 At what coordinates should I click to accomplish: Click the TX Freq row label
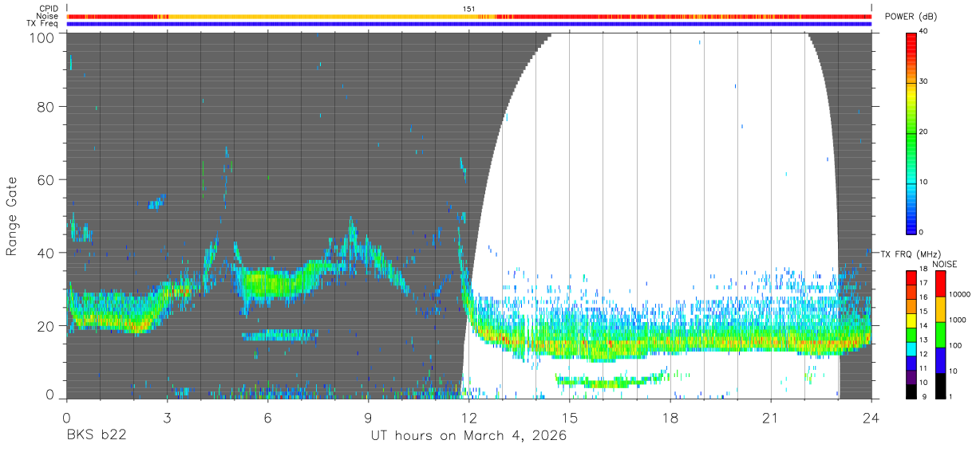click(42, 24)
